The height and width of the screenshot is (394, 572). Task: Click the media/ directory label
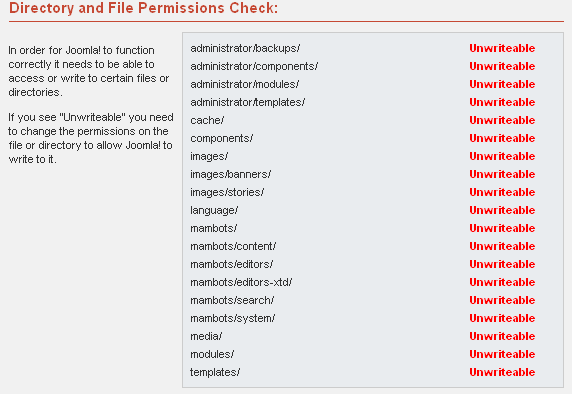(x=206, y=336)
